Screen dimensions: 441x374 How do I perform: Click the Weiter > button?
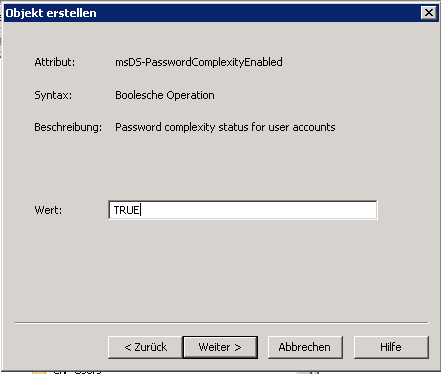pyautogui.click(x=220, y=347)
